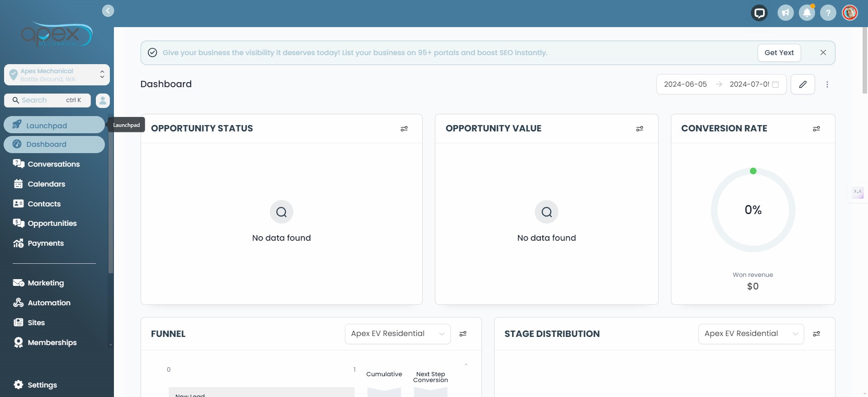Click the edit dashboard pencil button
This screenshot has height=397, width=868.
point(803,84)
